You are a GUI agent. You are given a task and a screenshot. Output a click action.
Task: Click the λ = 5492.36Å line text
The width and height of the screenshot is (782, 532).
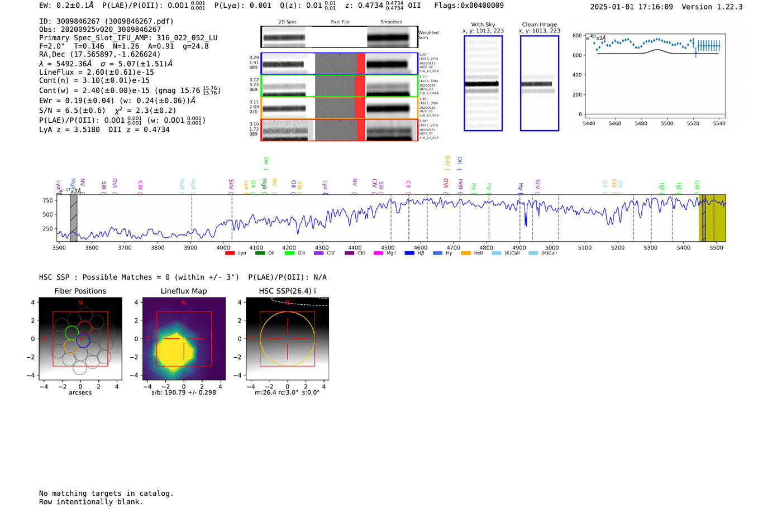click(106, 64)
